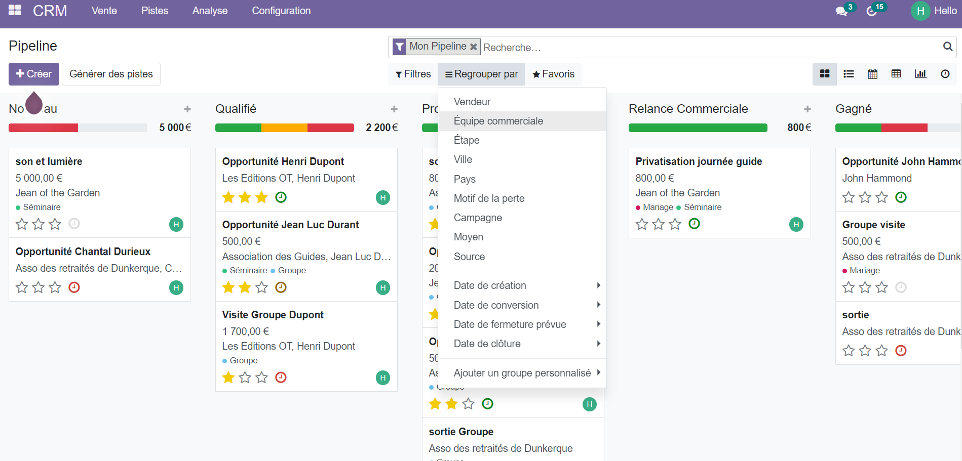Image resolution: width=962 pixels, height=461 pixels.
Task: Open activity clock on Opportunité John Hammond card
Action: click(901, 197)
